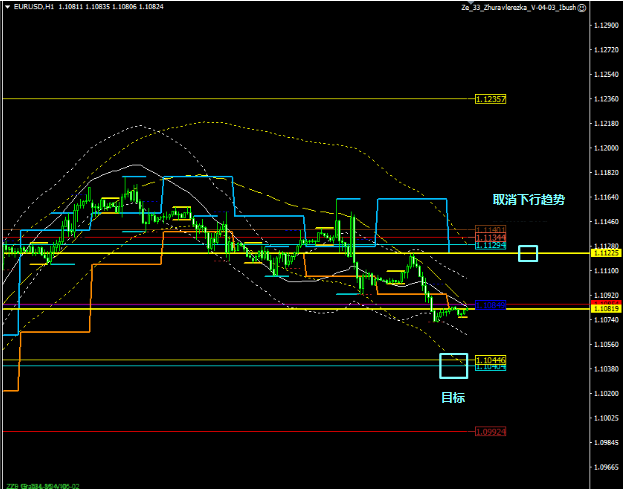Click the red 1.09924 price level label
Image resolution: width=624 pixels, height=492 pixels.
[x=490, y=432]
